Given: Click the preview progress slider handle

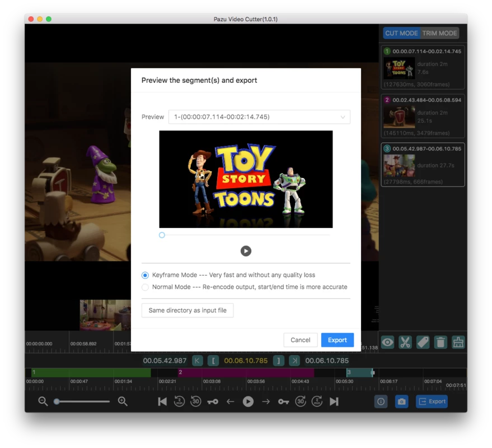Looking at the screenshot, I should tap(162, 235).
